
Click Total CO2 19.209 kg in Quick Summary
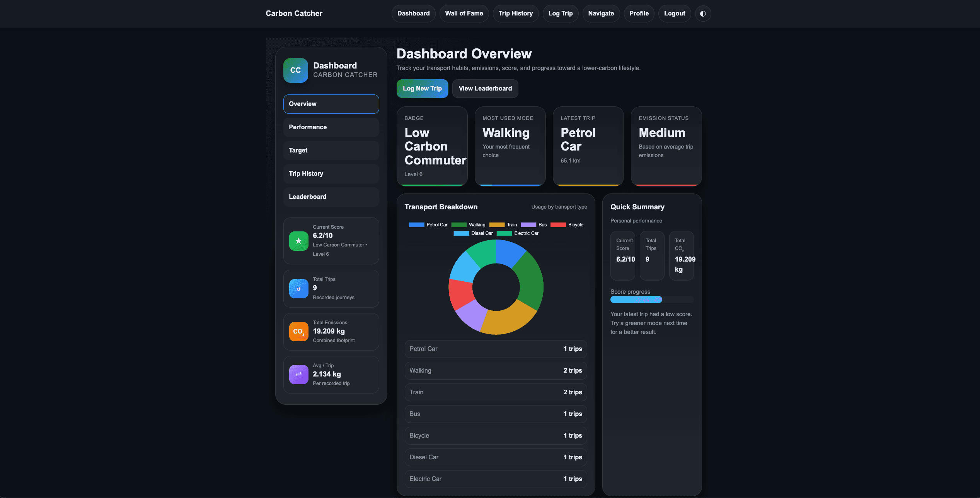pos(682,256)
